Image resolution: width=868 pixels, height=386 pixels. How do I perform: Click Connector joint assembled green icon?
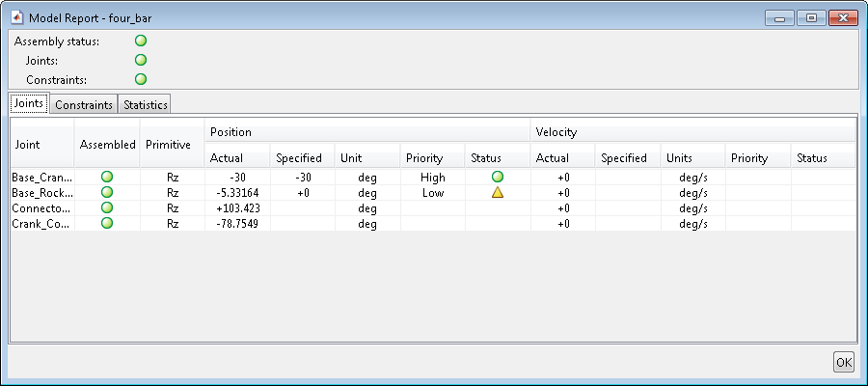(107, 207)
